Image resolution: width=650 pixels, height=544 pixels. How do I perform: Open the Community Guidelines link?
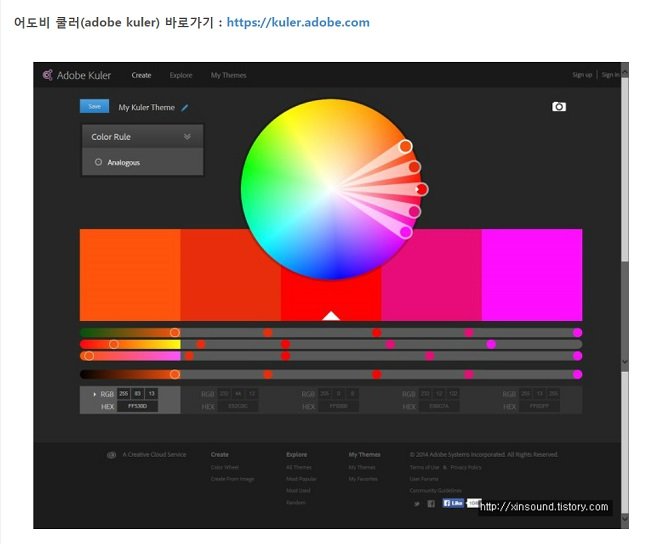coord(435,491)
